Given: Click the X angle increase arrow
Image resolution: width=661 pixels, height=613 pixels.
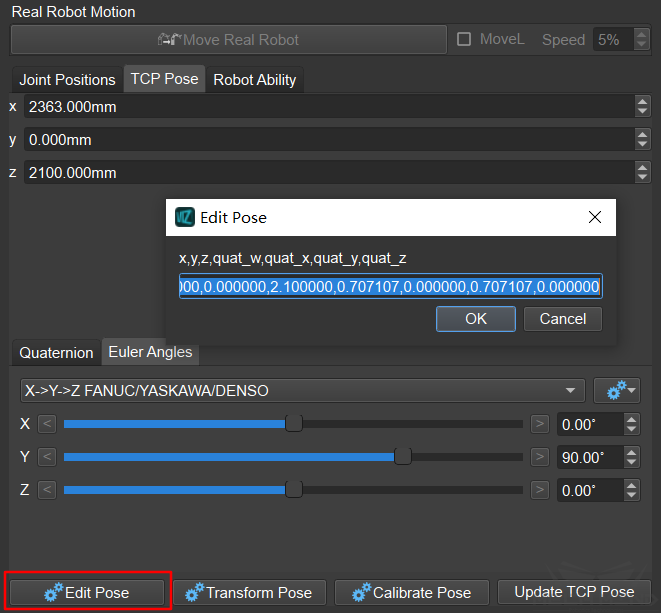Looking at the screenshot, I should [540, 424].
